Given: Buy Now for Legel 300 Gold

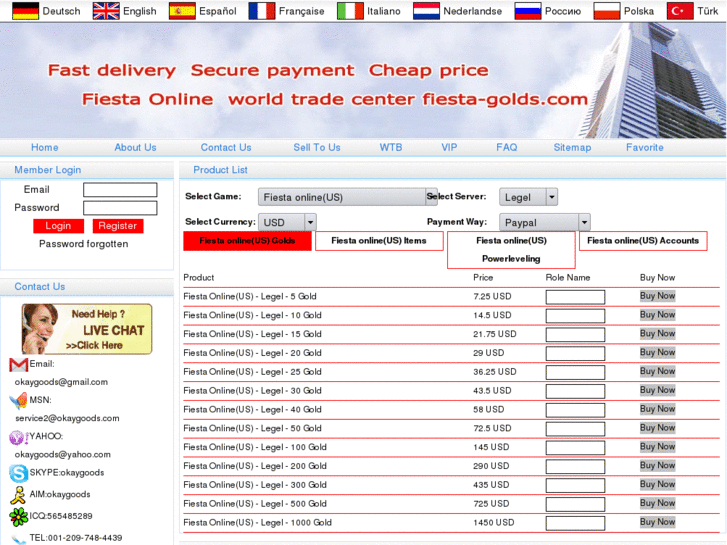Looking at the screenshot, I should click(657, 484).
